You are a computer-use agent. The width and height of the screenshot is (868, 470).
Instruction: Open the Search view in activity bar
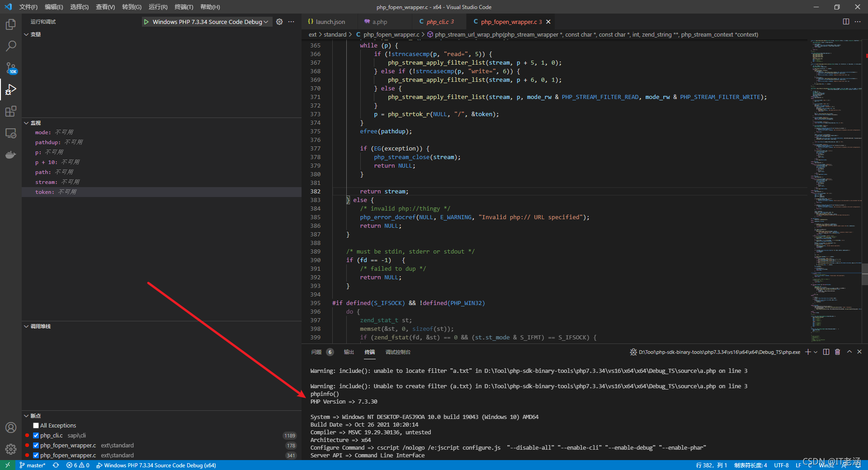click(x=11, y=46)
